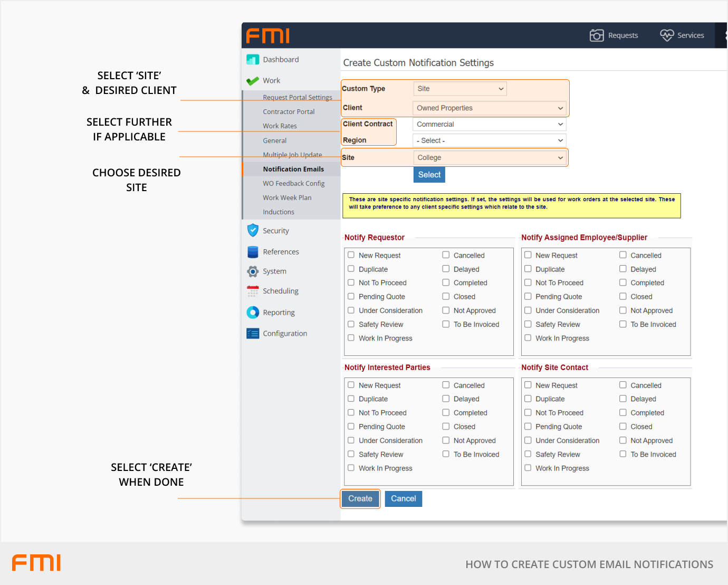Tick Work In Progress under Notify Site Contact

tap(528, 468)
